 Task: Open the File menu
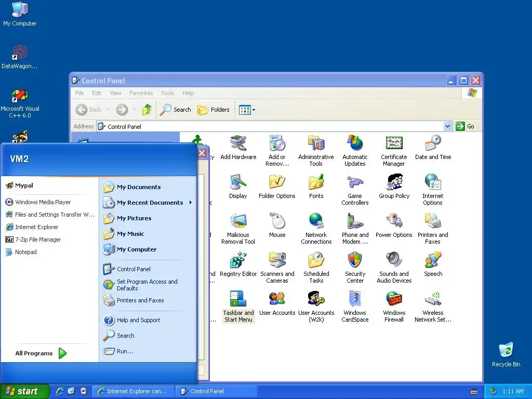click(79, 93)
